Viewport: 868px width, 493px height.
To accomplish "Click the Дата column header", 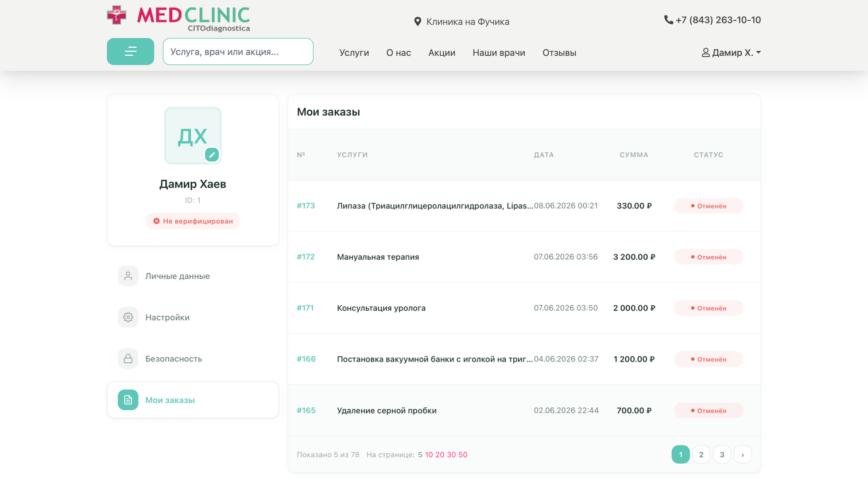I will [544, 155].
